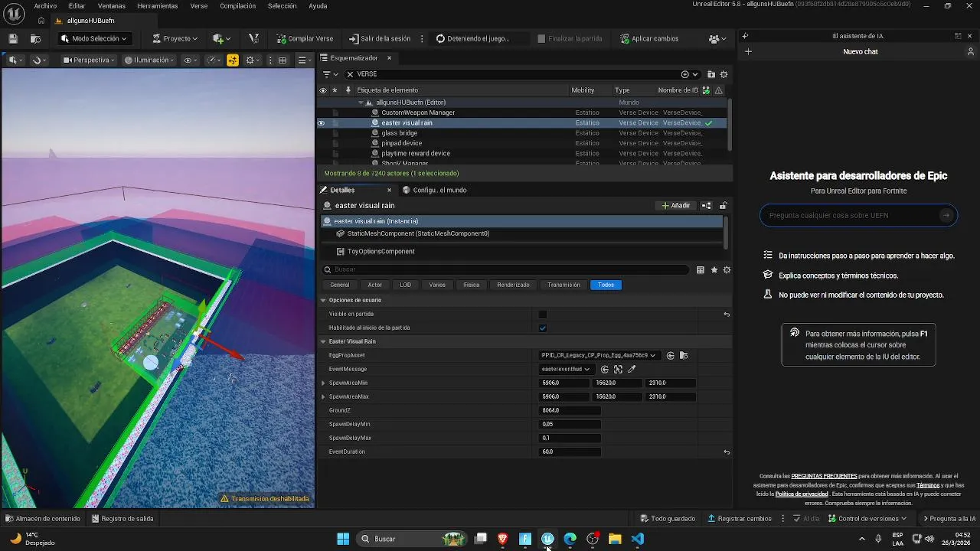Select StaticMeshComponent in component list
The width and height of the screenshot is (980, 551).
[x=417, y=233]
